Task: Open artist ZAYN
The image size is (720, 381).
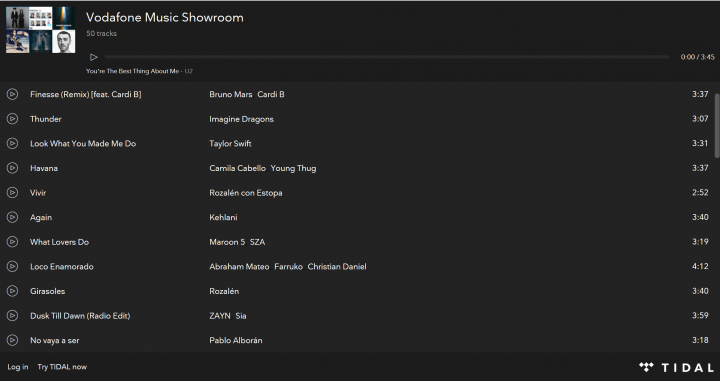Action: [220, 316]
